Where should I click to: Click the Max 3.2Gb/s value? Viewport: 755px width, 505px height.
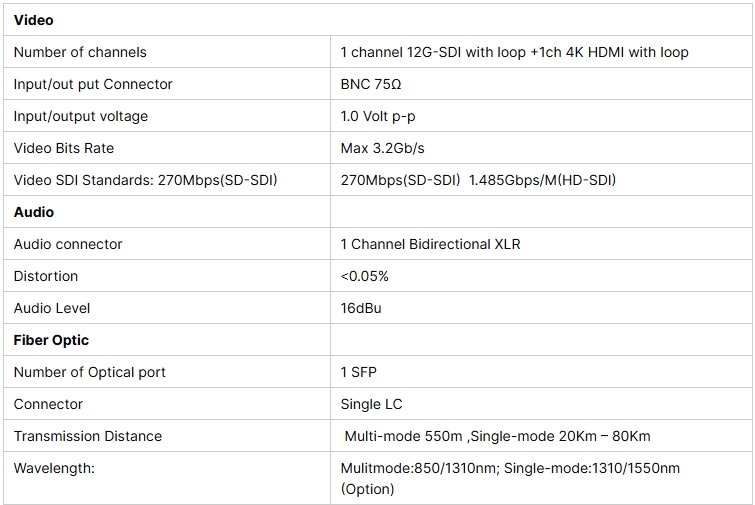(382, 148)
